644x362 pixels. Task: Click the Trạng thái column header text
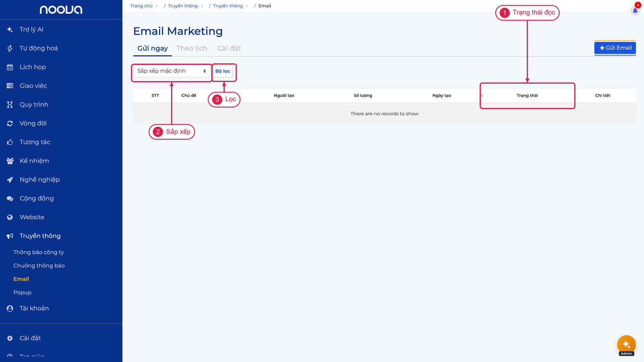pyautogui.click(x=527, y=96)
